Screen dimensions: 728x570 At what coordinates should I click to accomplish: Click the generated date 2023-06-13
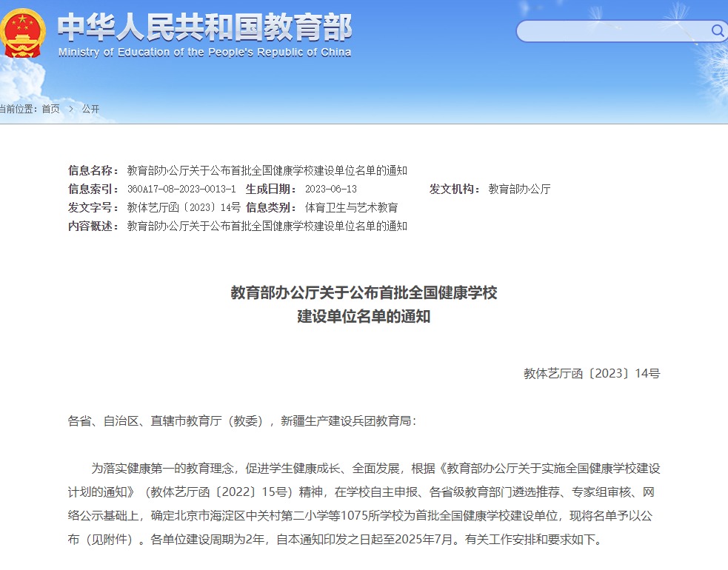[330, 189]
